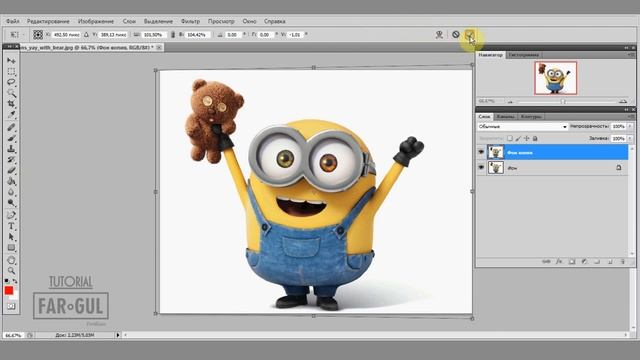The width and height of the screenshot is (640, 360).
Task: Collapse the Layers panel group
Action: [627, 110]
